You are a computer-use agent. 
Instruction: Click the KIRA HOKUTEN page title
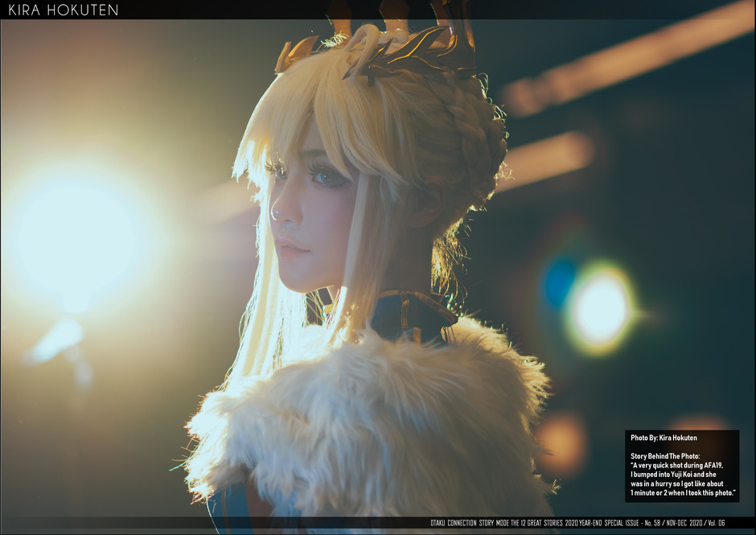[64, 10]
